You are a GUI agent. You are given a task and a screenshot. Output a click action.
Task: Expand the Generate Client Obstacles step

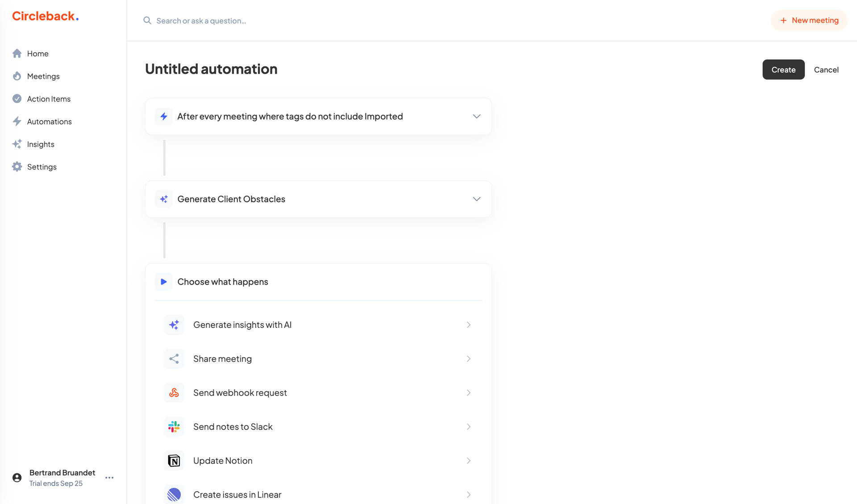point(476,199)
